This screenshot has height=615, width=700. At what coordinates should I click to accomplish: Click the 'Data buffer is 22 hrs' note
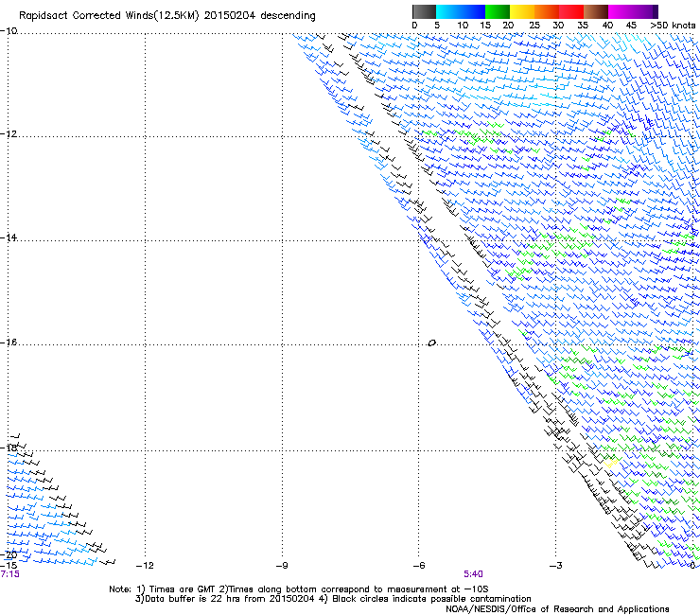click(x=333, y=599)
